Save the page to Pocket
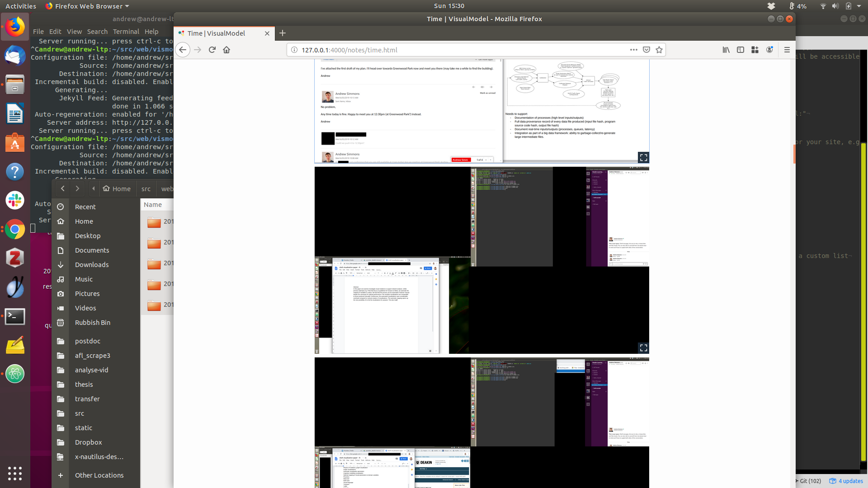 click(646, 50)
